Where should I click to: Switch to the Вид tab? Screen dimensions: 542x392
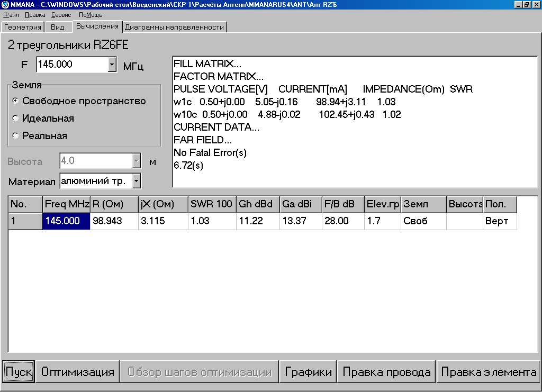58,27
